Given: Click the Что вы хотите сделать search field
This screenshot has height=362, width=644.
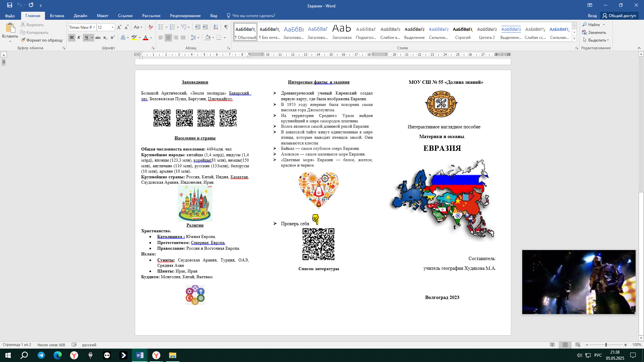Looking at the screenshot, I should (x=251, y=16).
